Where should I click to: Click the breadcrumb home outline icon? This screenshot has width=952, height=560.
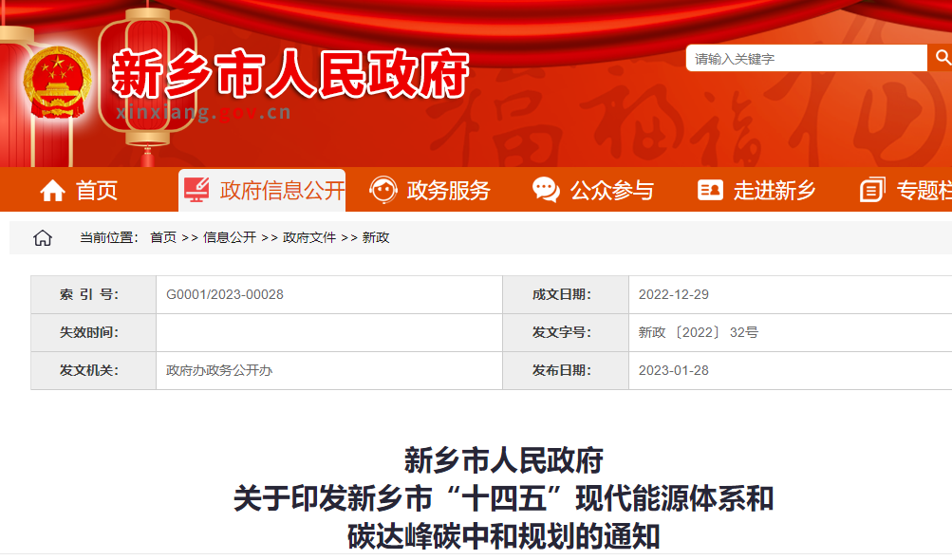coord(43,237)
